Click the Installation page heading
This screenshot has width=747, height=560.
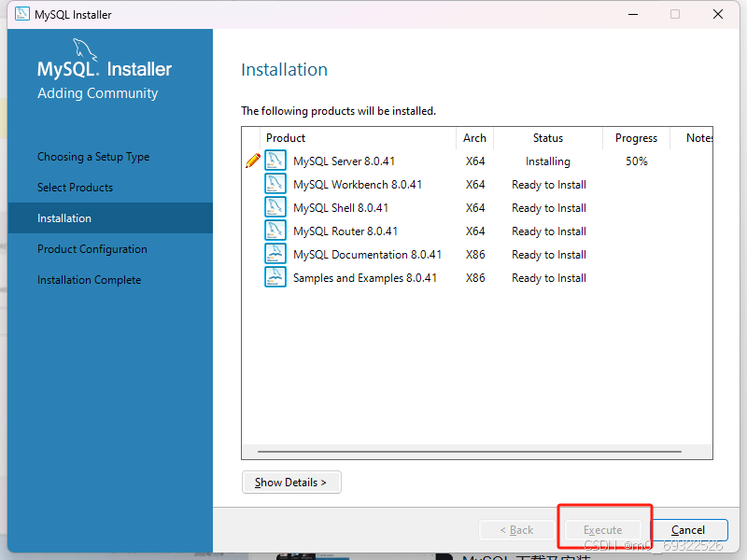284,70
